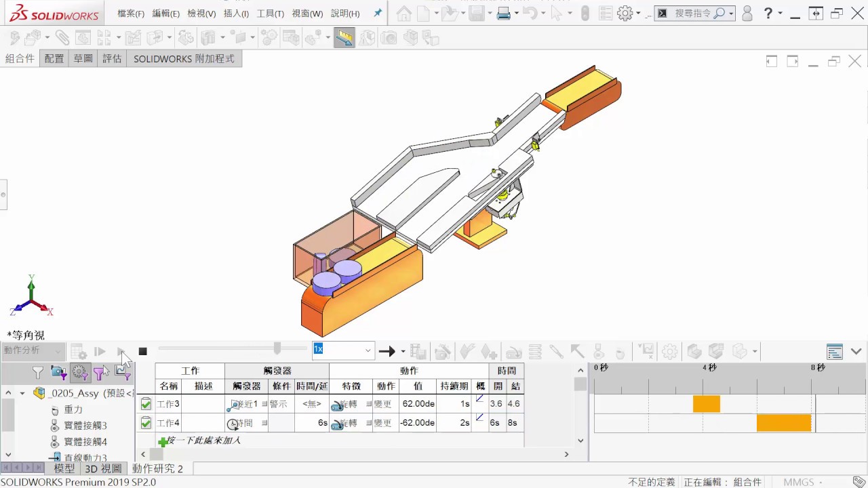Click the Print icon in the top toolbar
The width and height of the screenshot is (868, 488).
pyautogui.click(x=504, y=13)
